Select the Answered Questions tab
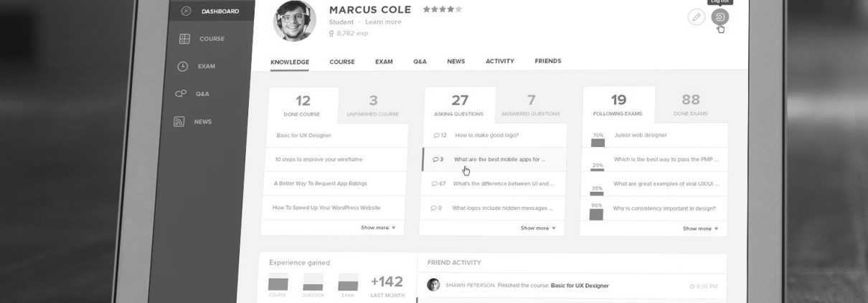Image resolution: width=868 pixels, height=303 pixels. pyautogui.click(x=531, y=105)
